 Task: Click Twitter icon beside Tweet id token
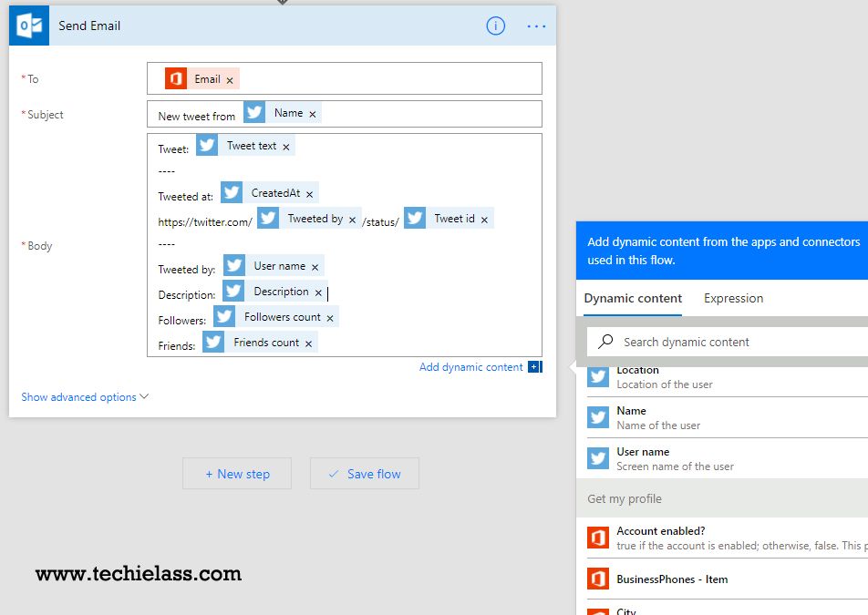pyautogui.click(x=415, y=218)
